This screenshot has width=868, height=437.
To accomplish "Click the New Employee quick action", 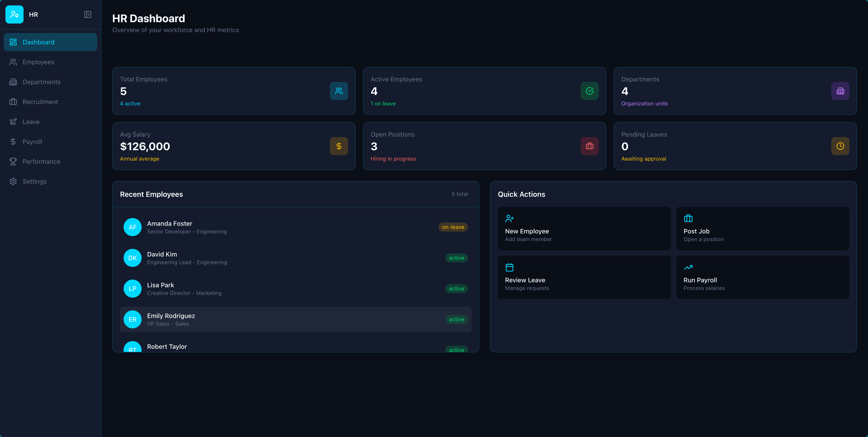I will [584, 228].
